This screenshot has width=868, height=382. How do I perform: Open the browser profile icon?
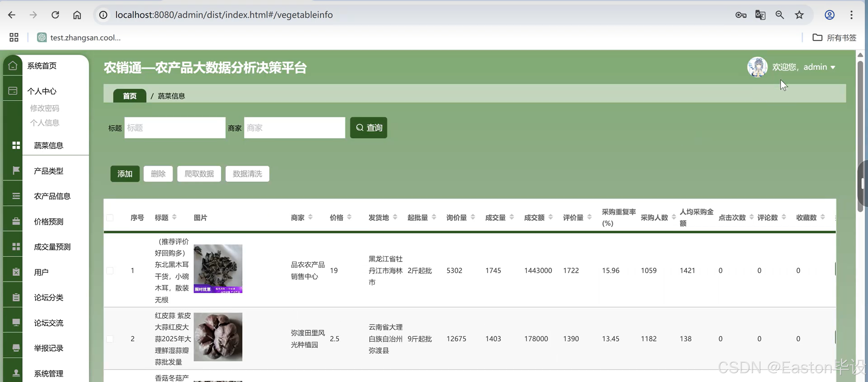[830, 15]
